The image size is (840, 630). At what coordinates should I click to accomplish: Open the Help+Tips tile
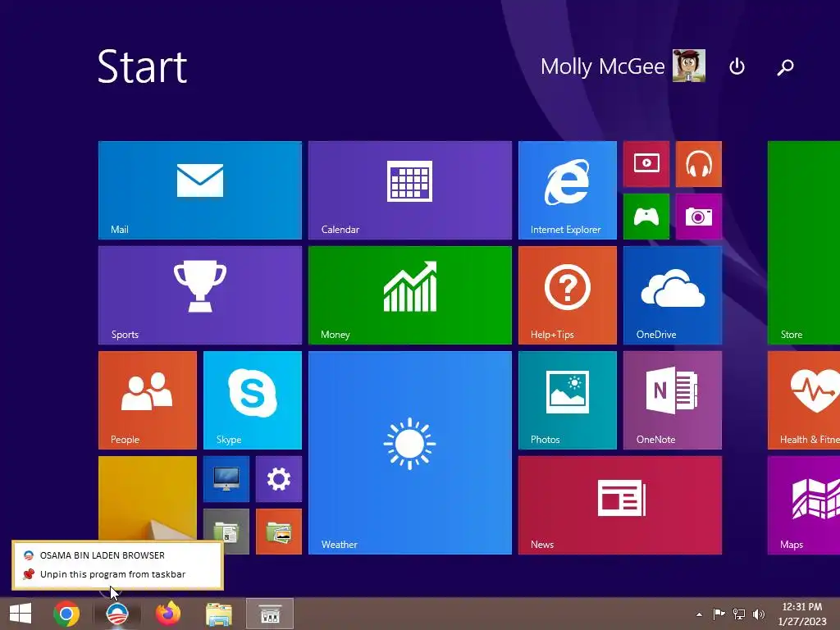568,295
